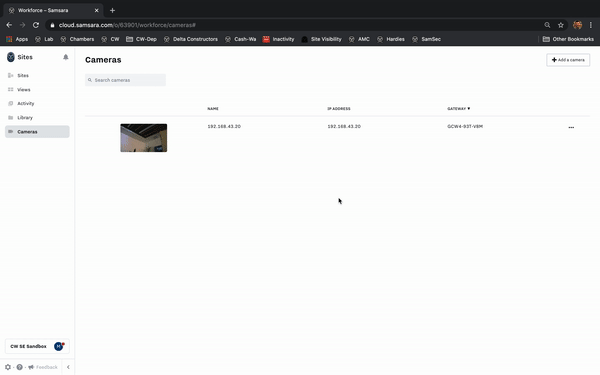Open settings gear in sidebar footer
The height and width of the screenshot is (375, 600).
point(8,367)
